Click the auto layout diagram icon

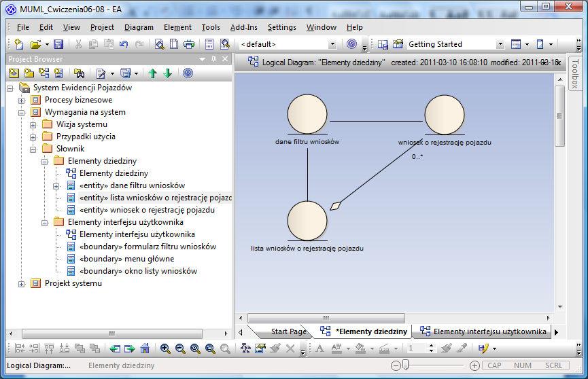pos(245,348)
